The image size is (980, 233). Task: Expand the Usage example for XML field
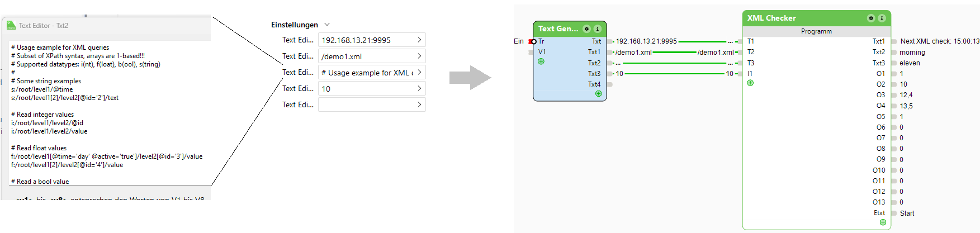(419, 73)
